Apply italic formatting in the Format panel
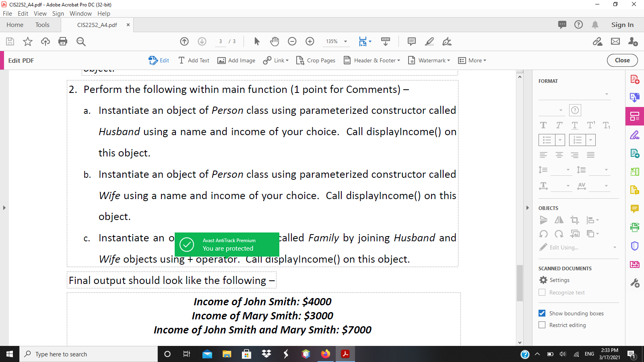This screenshot has width=644, height=362. (x=559, y=125)
